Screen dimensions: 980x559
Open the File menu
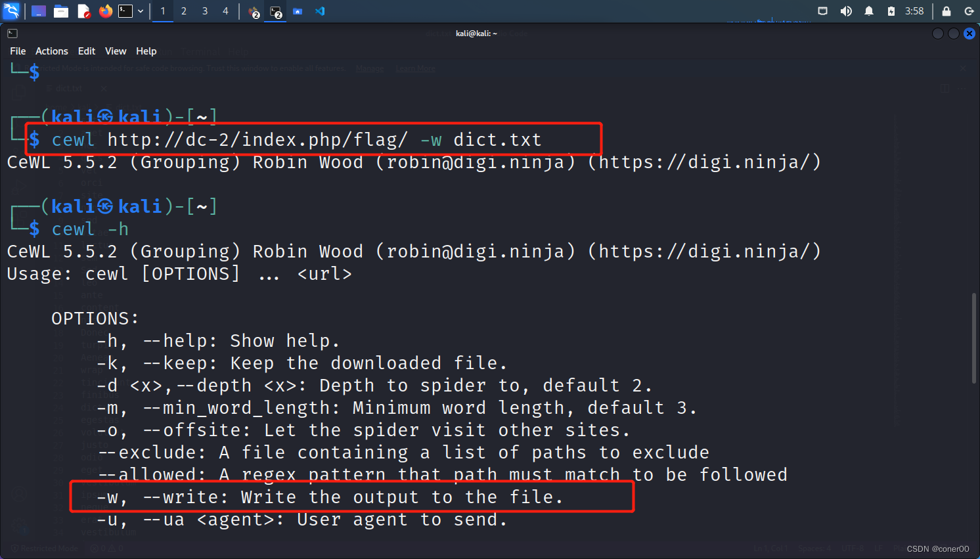click(18, 51)
